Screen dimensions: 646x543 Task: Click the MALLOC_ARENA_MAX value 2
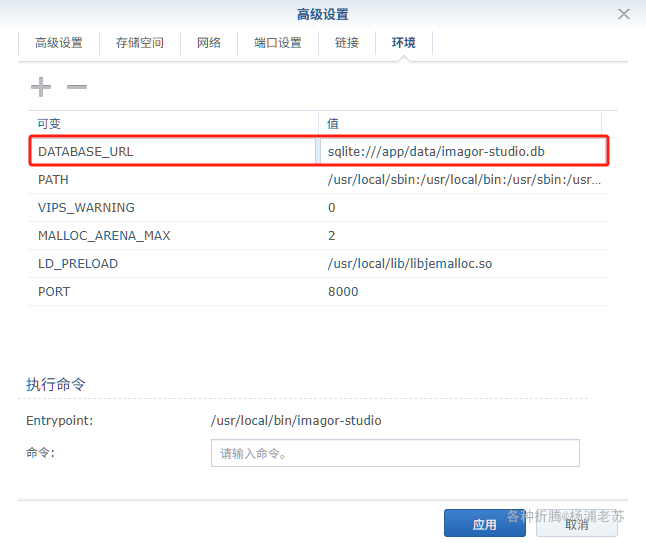[332, 236]
